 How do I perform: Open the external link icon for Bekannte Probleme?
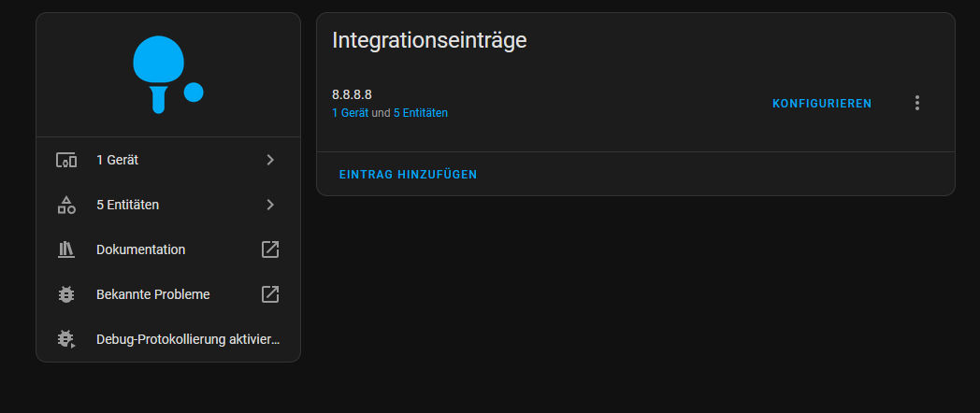tap(270, 294)
